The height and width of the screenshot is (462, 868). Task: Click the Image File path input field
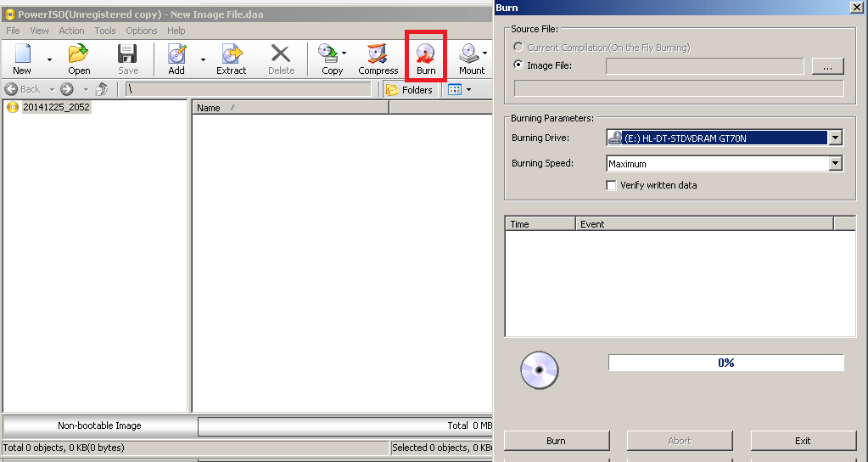[705, 66]
